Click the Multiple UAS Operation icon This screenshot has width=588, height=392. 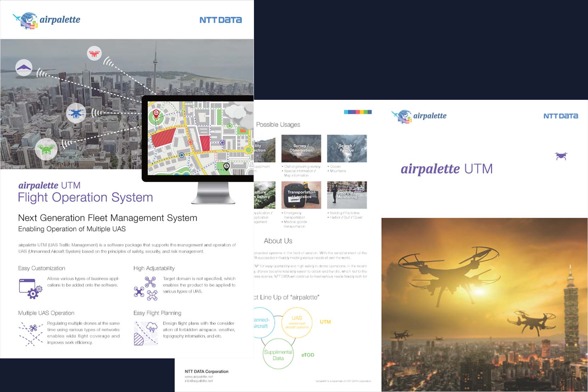tap(31, 334)
